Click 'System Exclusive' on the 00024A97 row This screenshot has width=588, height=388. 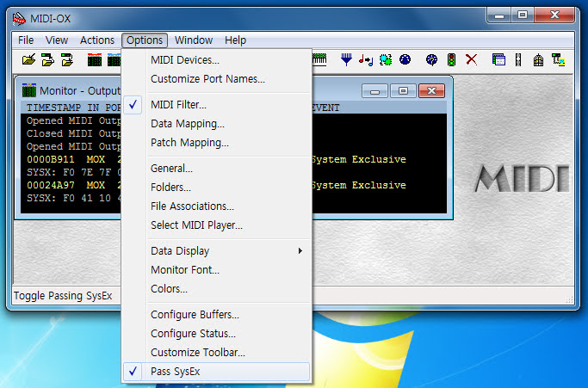(359, 185)
